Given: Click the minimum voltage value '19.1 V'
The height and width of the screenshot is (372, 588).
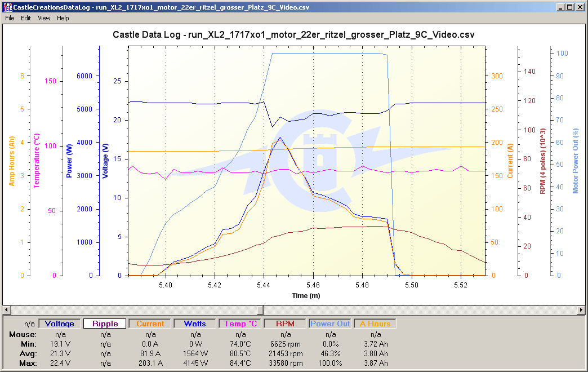Looking at the screenshot, I should 60,344.
